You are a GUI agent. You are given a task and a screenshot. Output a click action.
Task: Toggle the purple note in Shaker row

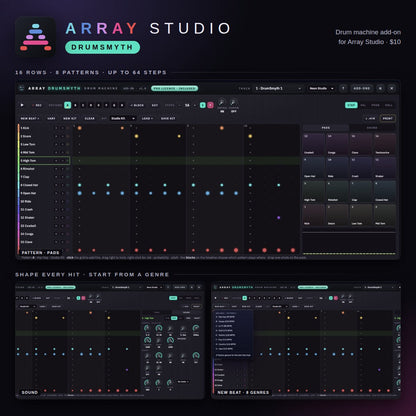pos(278,218)
